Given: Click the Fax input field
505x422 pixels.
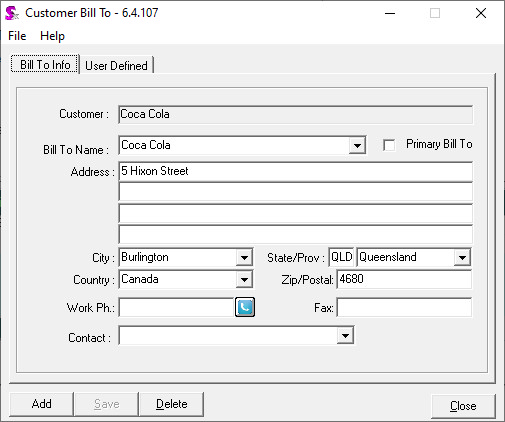Looking at the screenshot, I should point(404,307).
